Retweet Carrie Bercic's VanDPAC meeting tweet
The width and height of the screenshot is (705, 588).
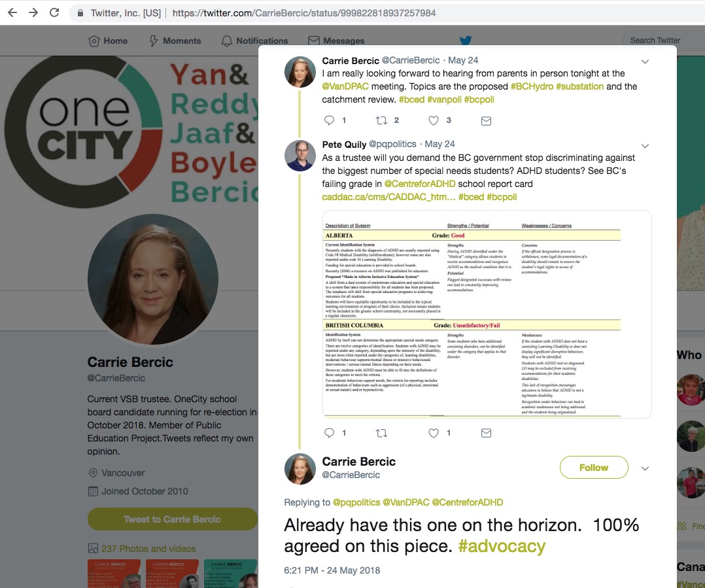pyautogui.click(x=381, y=120)
